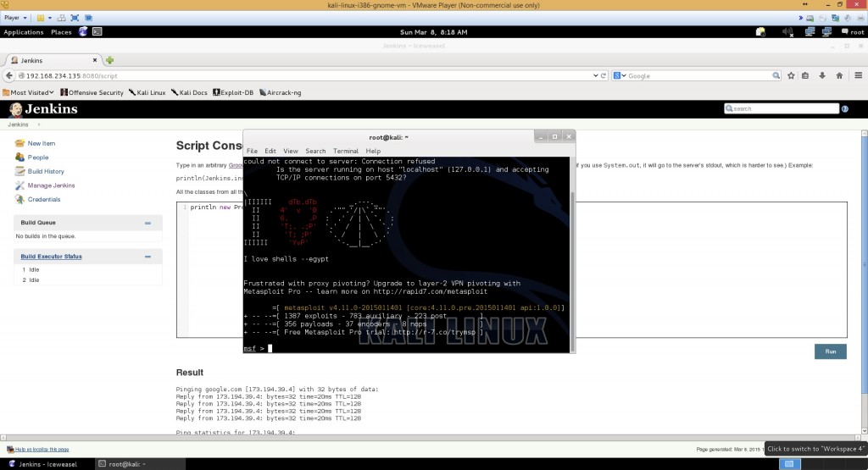Open the Applications menu
This screenshot has width=868, height=470.
23,32
